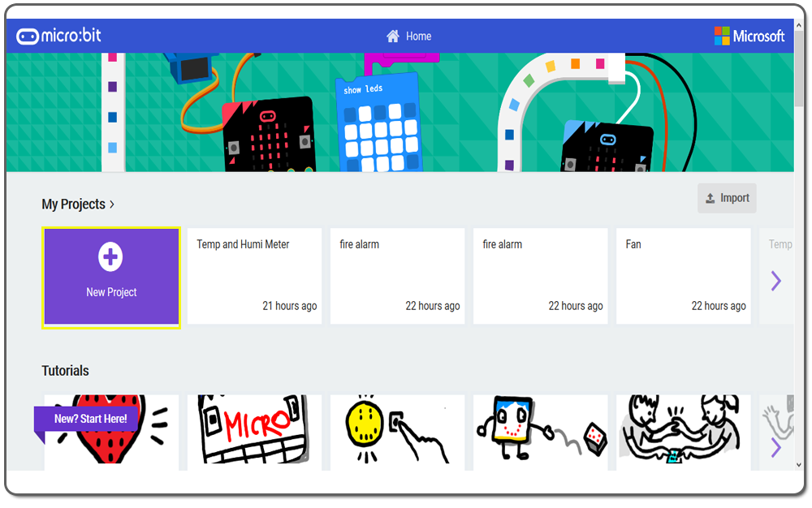Select the Home menu item
Screen dimensions: 812x508
pos(409,37)
